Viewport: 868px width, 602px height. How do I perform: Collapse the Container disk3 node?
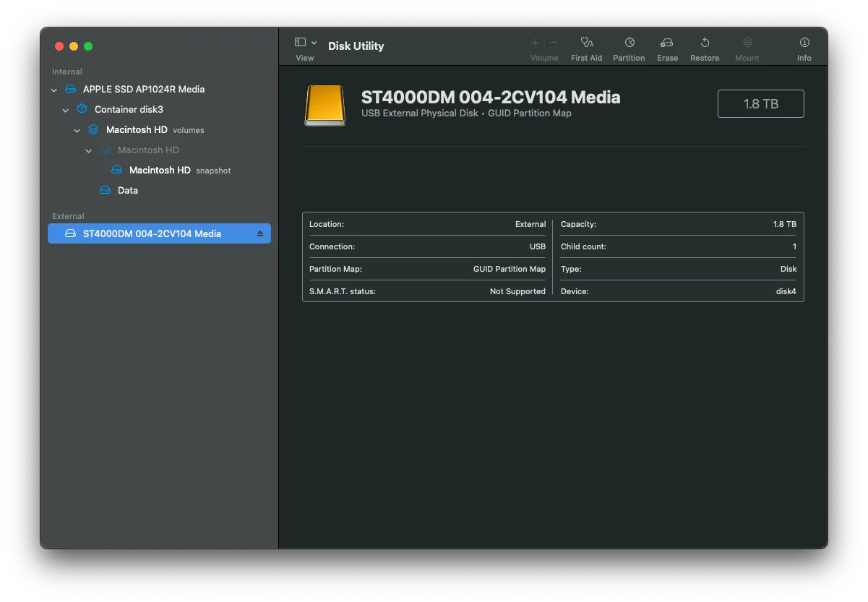[x=66, y=110]
